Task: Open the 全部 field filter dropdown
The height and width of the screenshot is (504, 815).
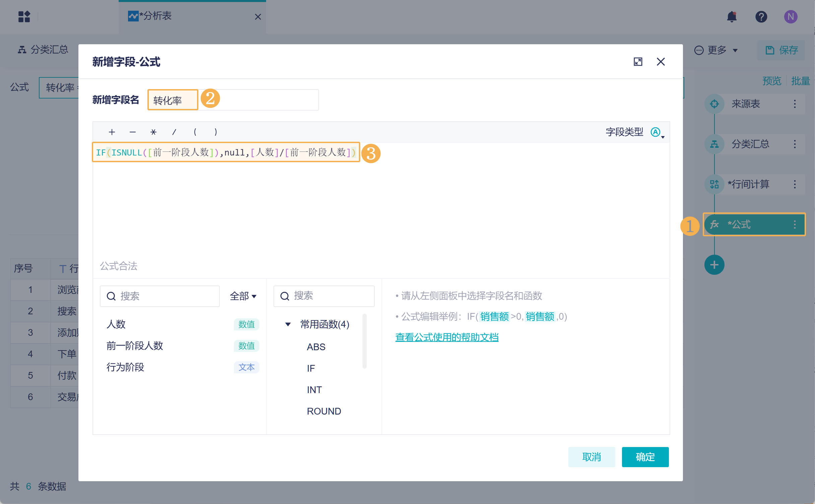Action: point(243,296)
